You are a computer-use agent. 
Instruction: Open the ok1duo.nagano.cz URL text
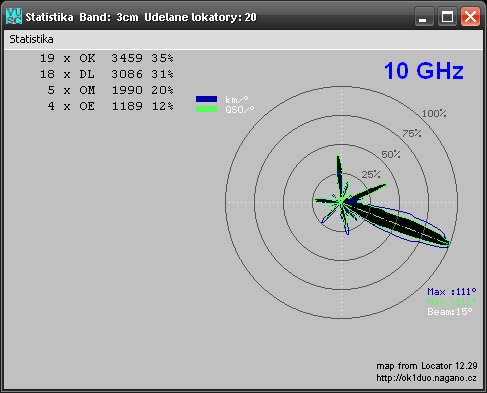tap(426, 378)
